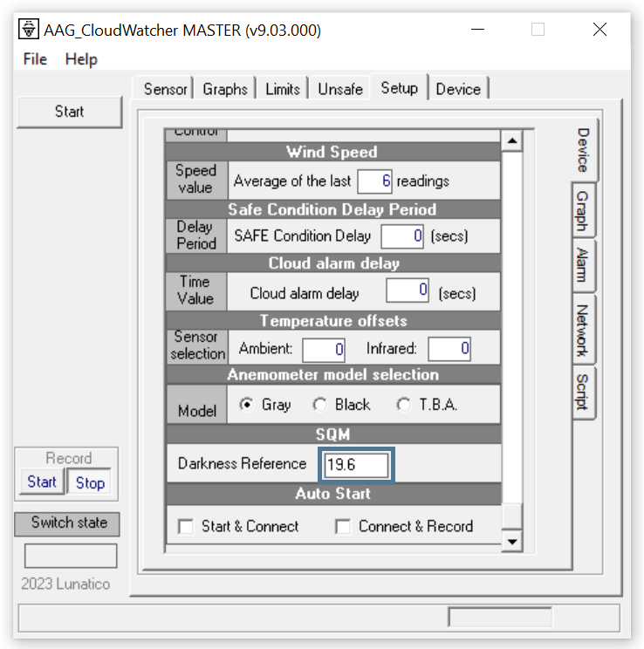644x649 pixels.
Task: Select the vertical Script side tab
Action: 583,392
